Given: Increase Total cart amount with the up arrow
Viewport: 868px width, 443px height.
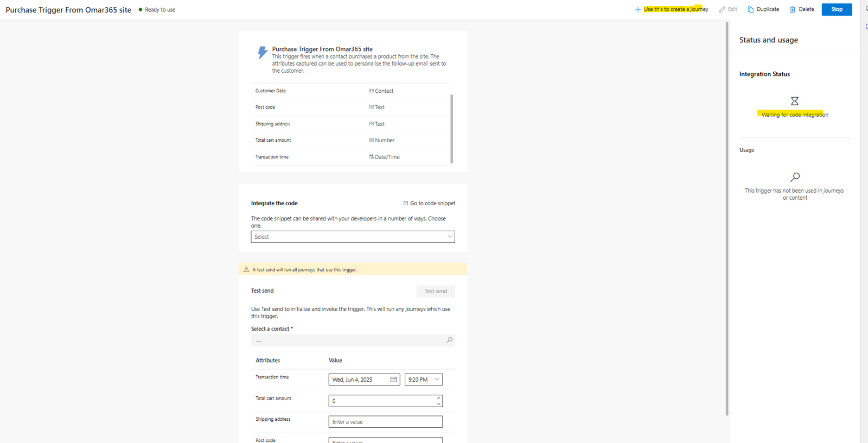Looking at the screenshot, I should [438, 398].
